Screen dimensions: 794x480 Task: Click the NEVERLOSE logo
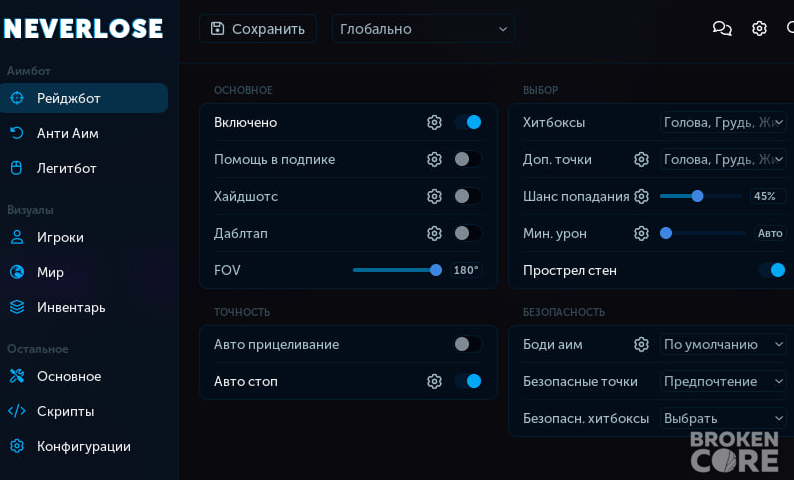pos(83,28)
